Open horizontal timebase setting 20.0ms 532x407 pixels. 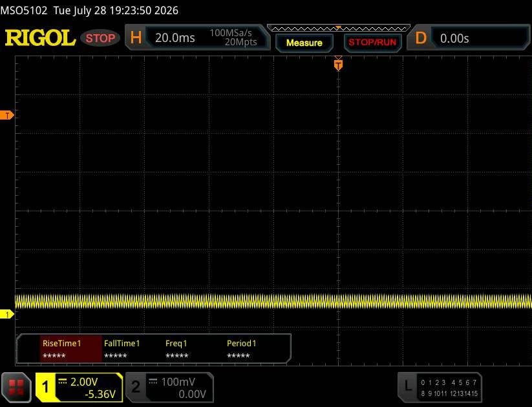click(175, 37)
